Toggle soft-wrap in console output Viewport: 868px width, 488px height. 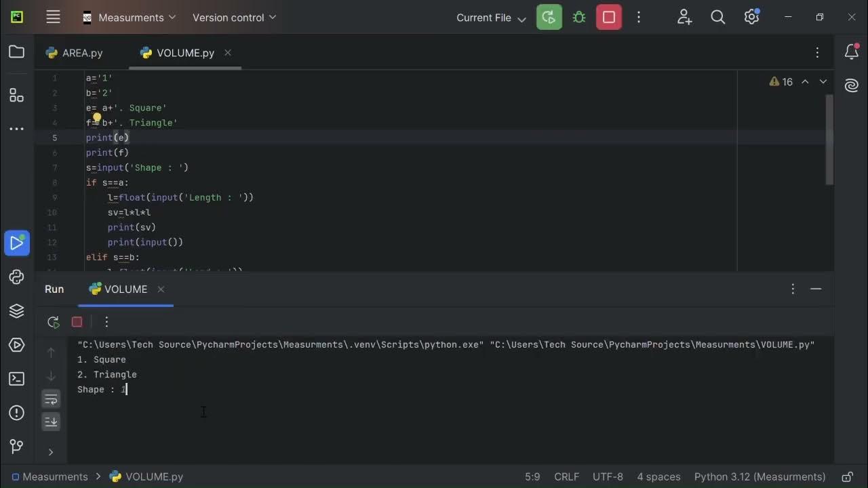click(x=51, y=399)
